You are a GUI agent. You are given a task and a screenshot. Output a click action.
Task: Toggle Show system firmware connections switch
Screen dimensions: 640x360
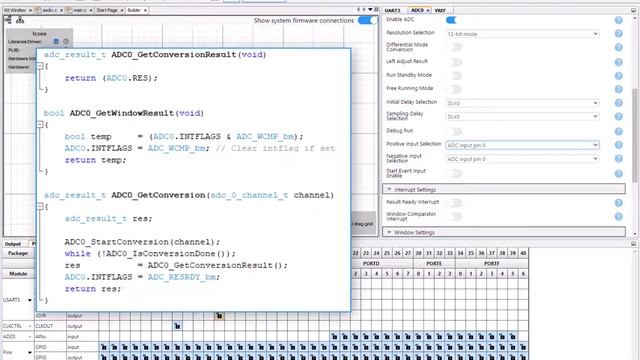pos(367,20)
